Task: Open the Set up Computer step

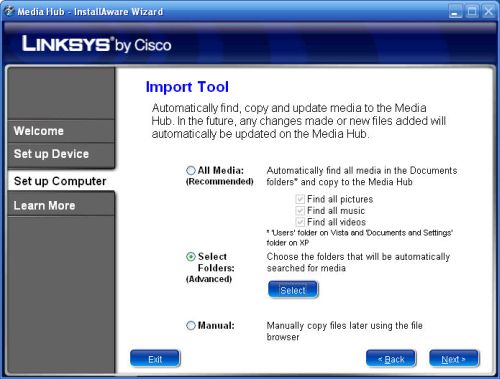Action: 61,181
